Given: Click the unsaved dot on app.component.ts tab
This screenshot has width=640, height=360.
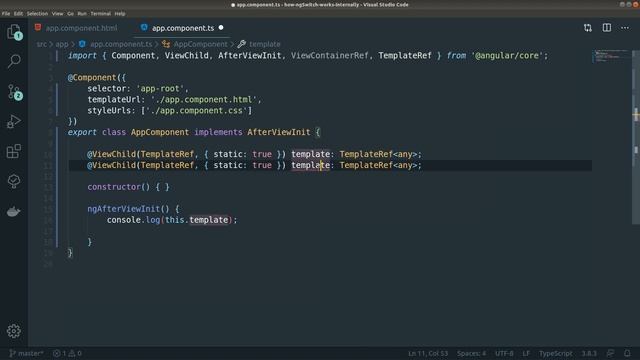Looking at the screenshot, I should click(221, 28).
